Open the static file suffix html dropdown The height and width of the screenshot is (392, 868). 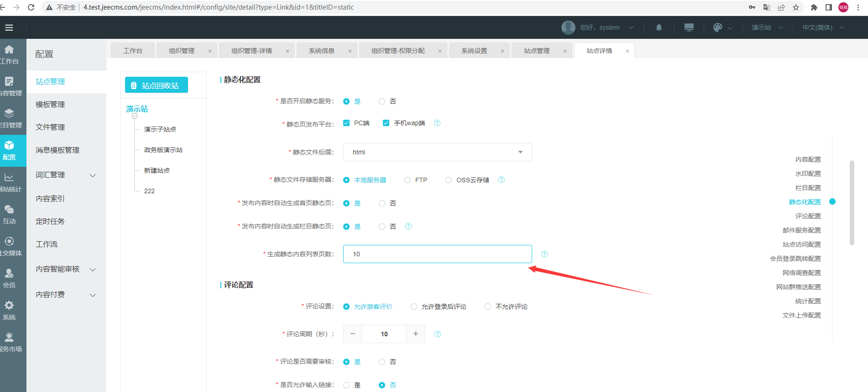point(437,152)
